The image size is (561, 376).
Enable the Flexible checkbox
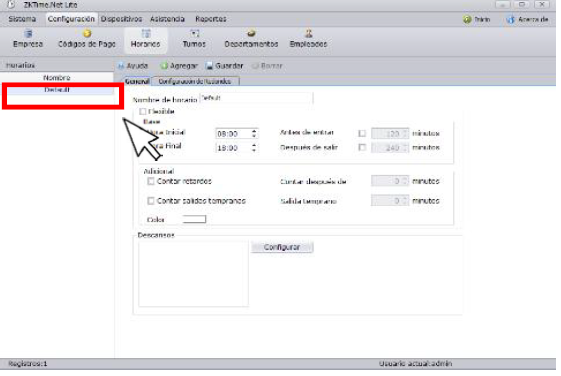143,112
